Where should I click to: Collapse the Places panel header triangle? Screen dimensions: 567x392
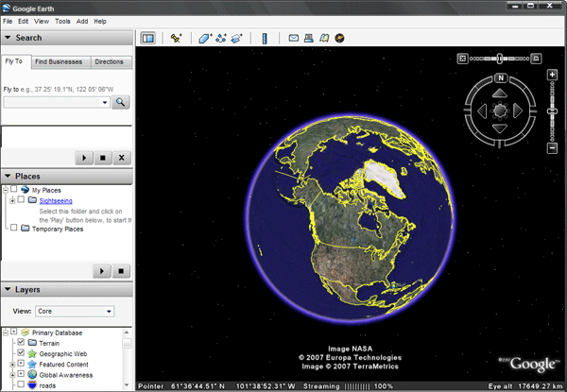click(x=8, y=176)
